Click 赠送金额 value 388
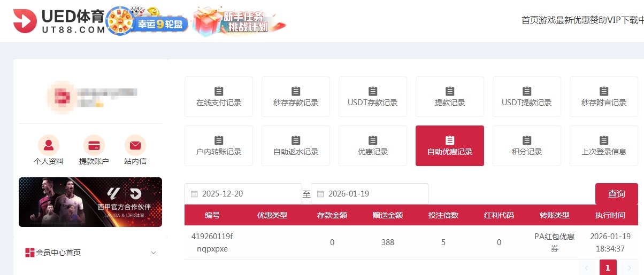This screenshot has width=644, height=275. click(x=388, y=242)
